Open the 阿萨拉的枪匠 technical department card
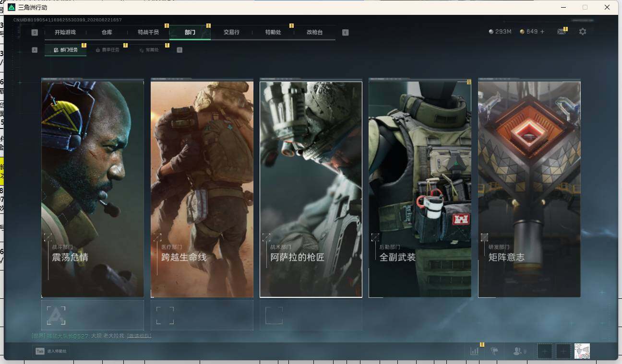 [311, 189]
